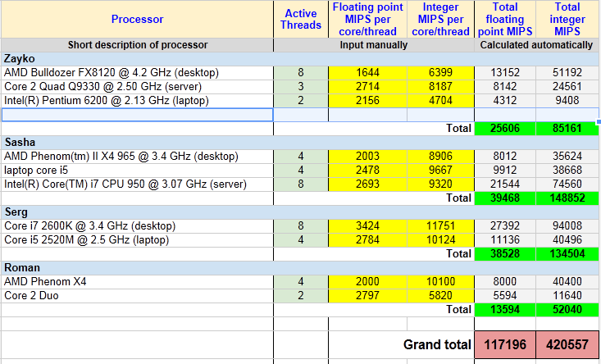
Task: Click integer MIPS value 4704
Action: pyautogui.click(x=440, y=101)
